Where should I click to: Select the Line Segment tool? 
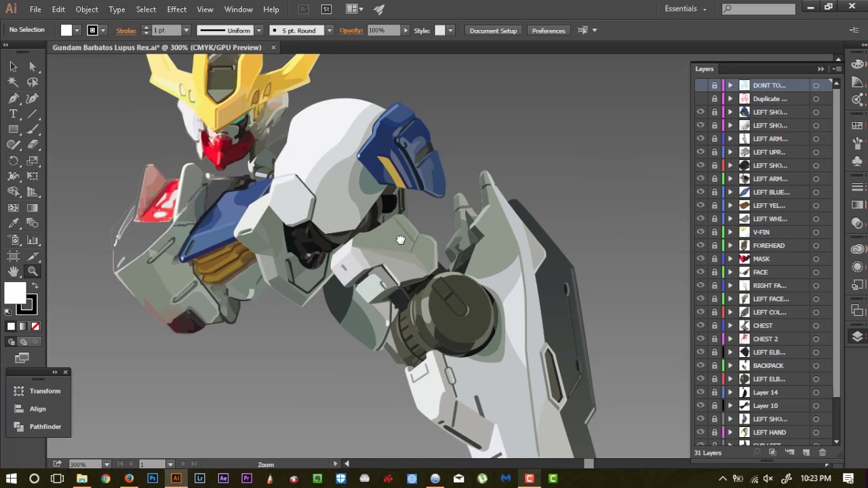[x=33, y=114]
